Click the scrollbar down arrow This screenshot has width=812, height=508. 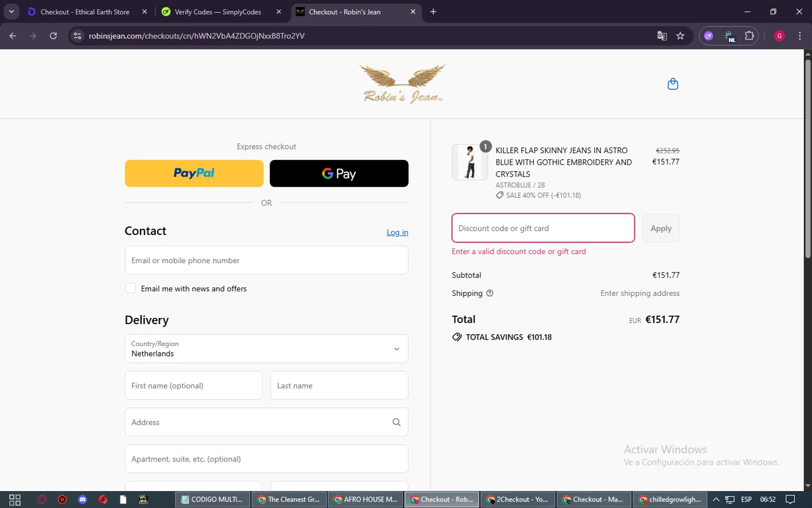tap(808, 486)
